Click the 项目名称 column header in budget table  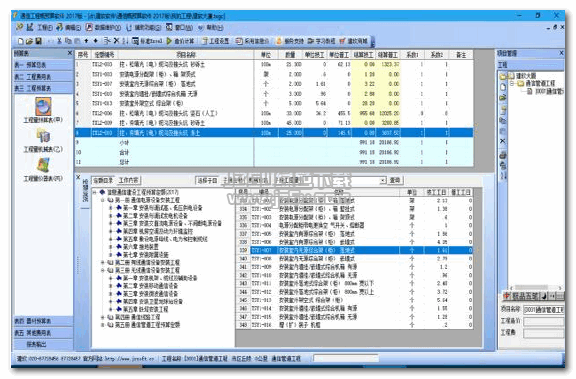tap(186, 55)
